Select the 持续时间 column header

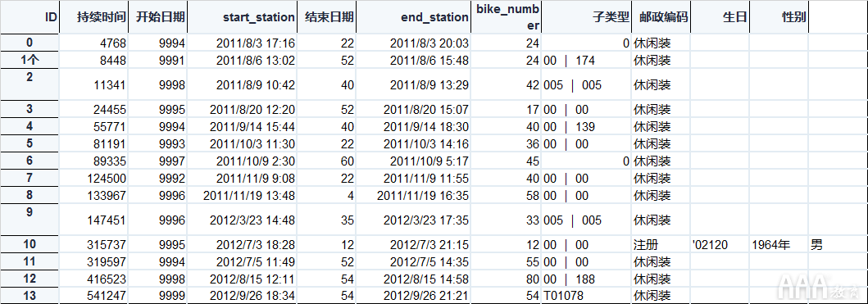point(93,17)
